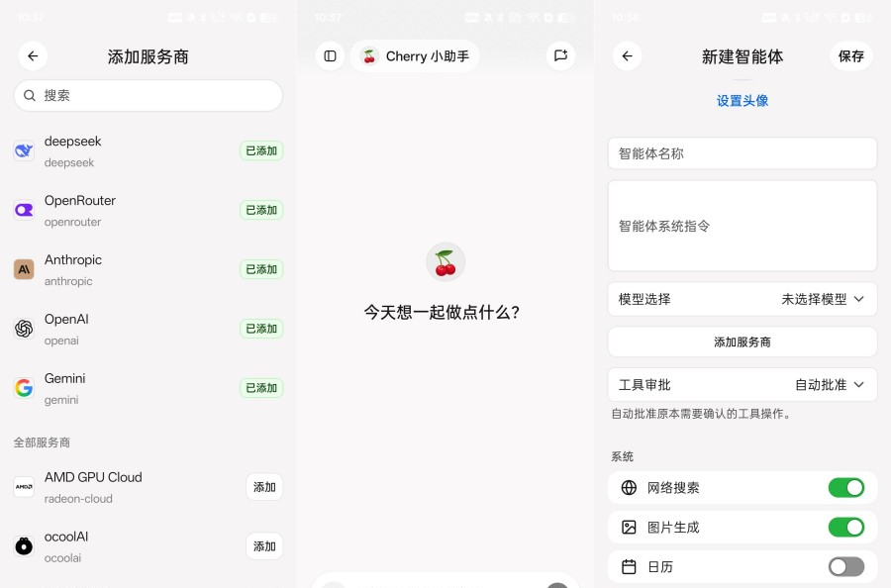891x588 pixels.
Task: Turn off the 图片生成 image generation switch
Action: 846,528
